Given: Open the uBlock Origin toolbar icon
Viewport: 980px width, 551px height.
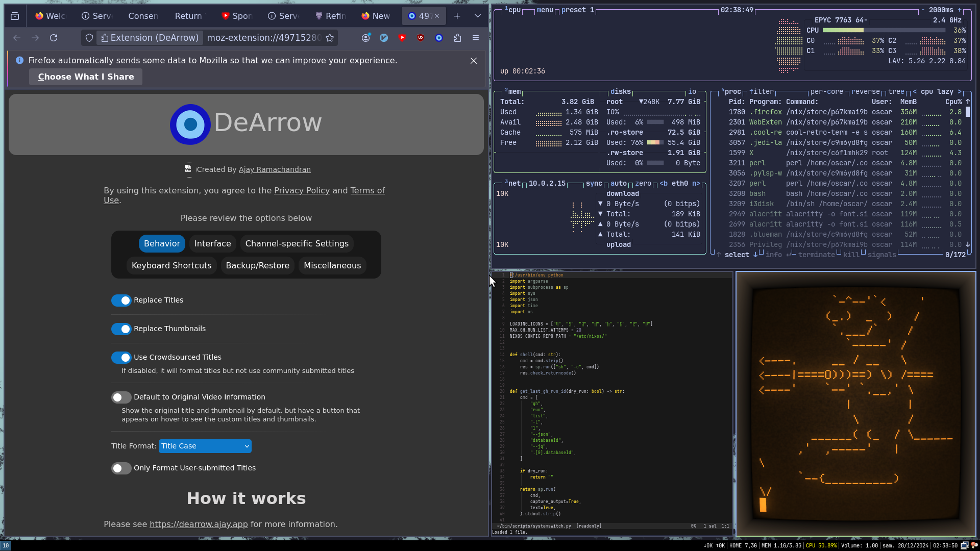Looking at the screenshot, I should coord(421,38).
